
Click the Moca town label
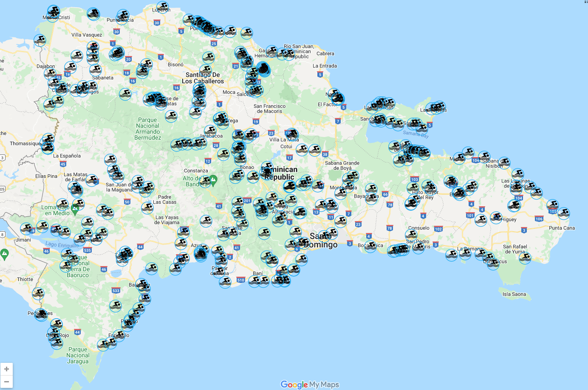click(x=229, y=92)
